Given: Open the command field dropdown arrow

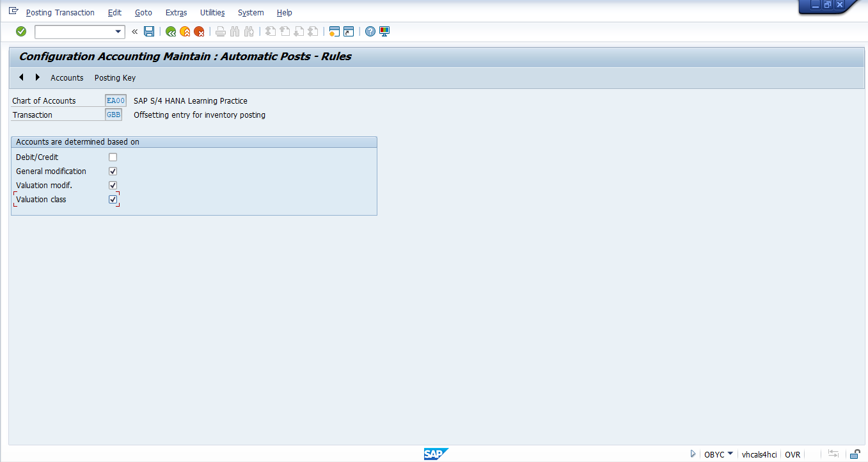Looking at the screenshot, I should (x=118, y=31).
